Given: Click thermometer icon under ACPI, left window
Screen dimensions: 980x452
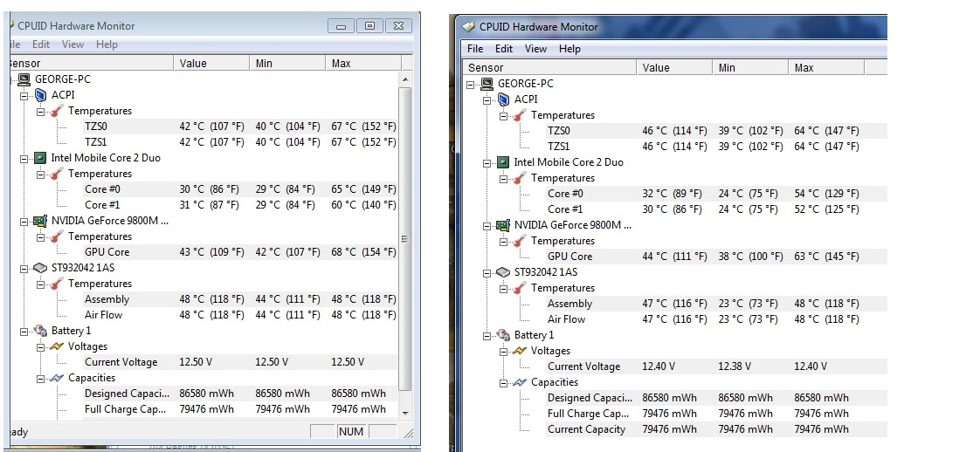Looking at the screenshot, I should click(57, 111).
